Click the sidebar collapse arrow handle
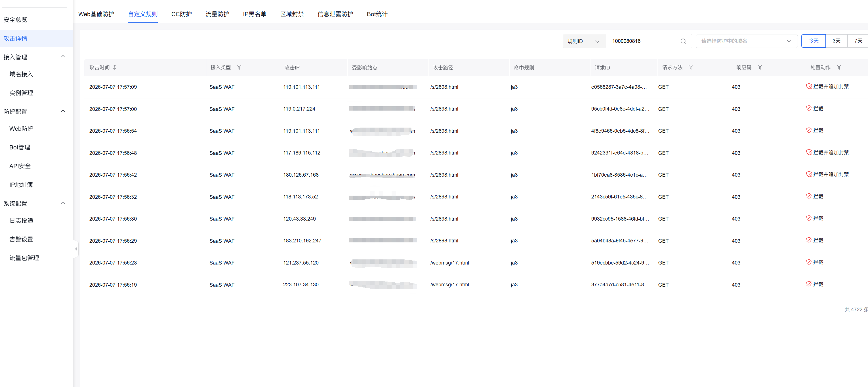 coord(76,249)
